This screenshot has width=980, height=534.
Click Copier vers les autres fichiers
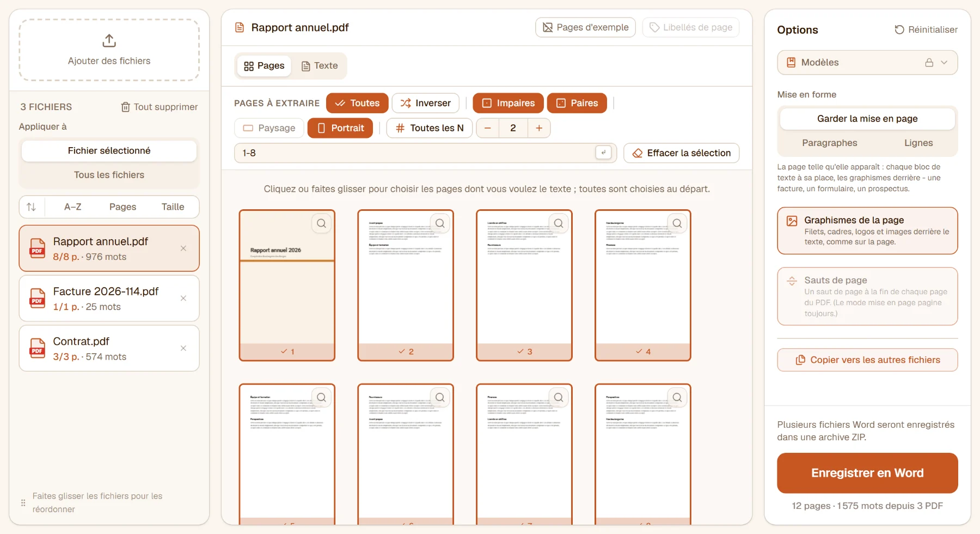[867, 360]
